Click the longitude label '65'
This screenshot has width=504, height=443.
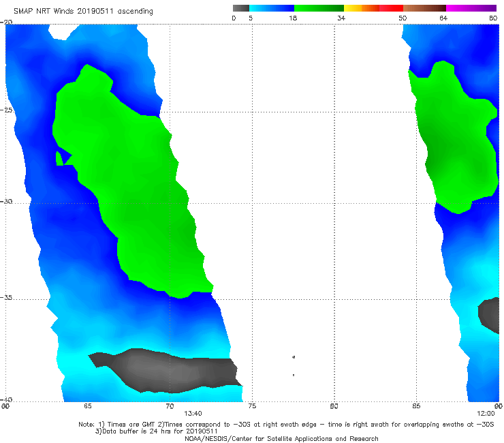point(88,406)
